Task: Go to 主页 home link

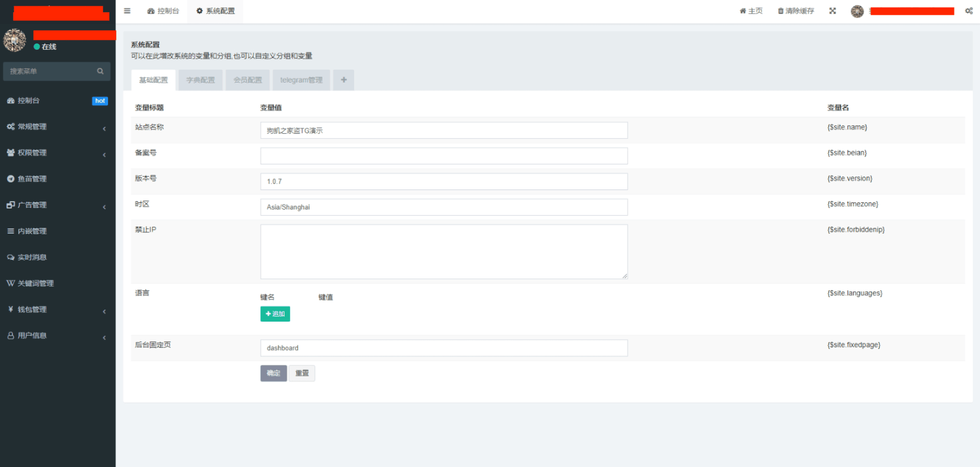Action: pyautogui.click(x=751, y=11)
